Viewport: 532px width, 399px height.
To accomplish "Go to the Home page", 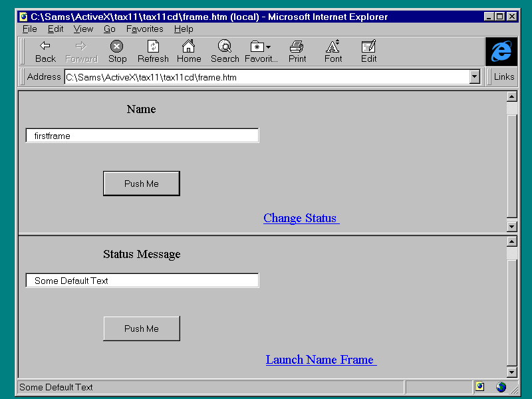I will tap(189, 51).
